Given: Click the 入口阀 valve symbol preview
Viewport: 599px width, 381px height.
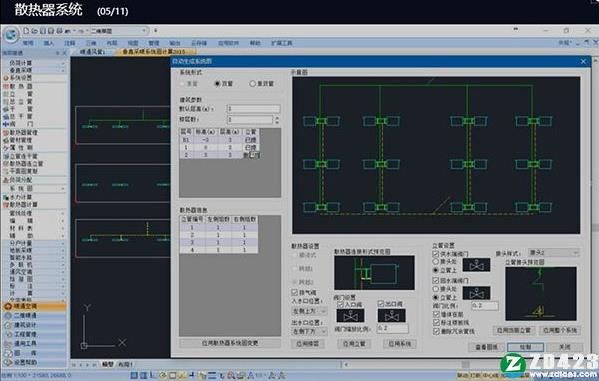Looking at the screenshot, I should click(x=350, y=316).
